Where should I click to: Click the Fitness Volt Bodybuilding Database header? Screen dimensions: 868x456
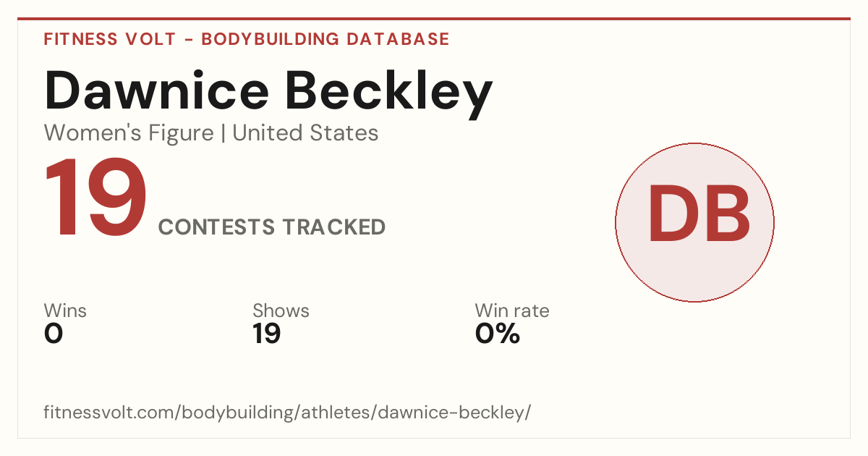pyautogui.click(x=247, y=39)
